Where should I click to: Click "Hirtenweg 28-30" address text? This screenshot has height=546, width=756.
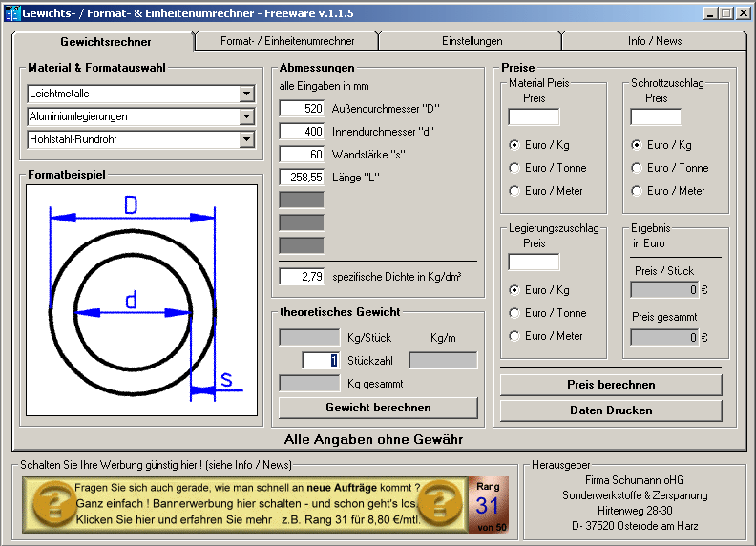tap(635, 511)
